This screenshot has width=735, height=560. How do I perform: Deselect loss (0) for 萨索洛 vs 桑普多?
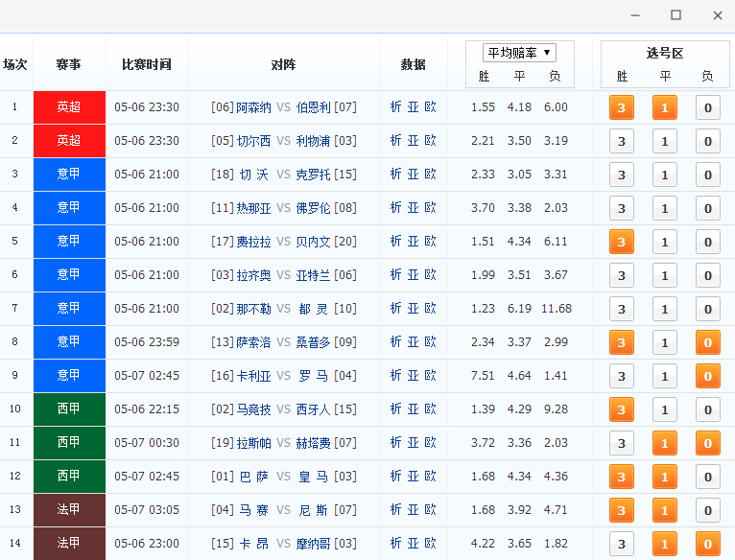click(708, 342)
